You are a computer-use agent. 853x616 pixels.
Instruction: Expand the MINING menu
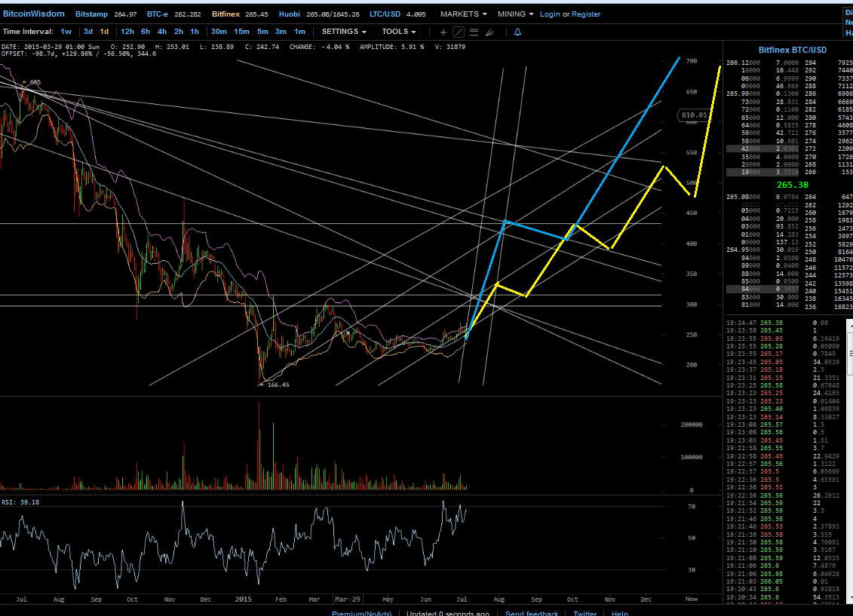click(x=515, y=14)
